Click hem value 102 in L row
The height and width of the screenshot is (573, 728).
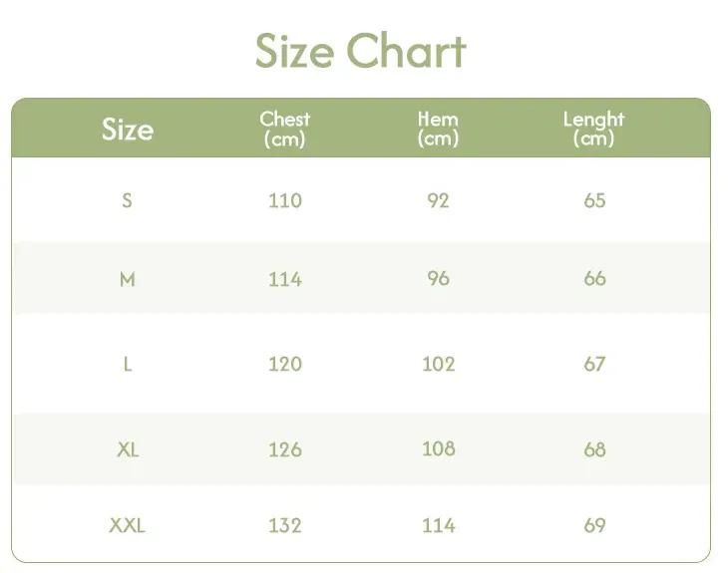pyautogui.click(x=438, y=364)
